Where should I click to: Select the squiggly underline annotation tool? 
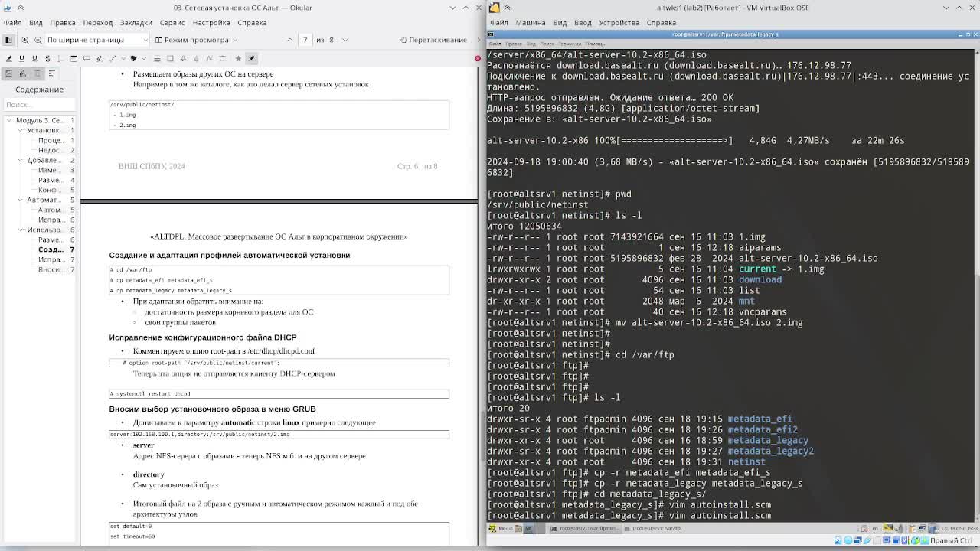[34, 58]
